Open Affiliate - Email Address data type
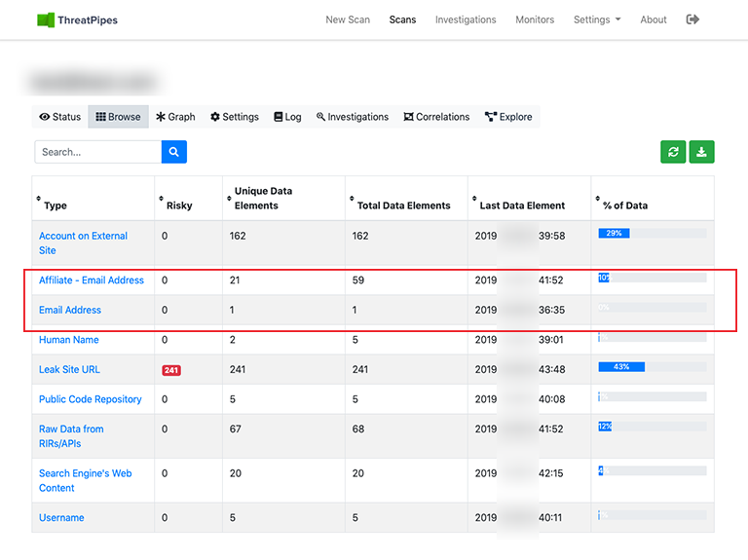Viewport: 748px width, 560px height. coord(92,280)
